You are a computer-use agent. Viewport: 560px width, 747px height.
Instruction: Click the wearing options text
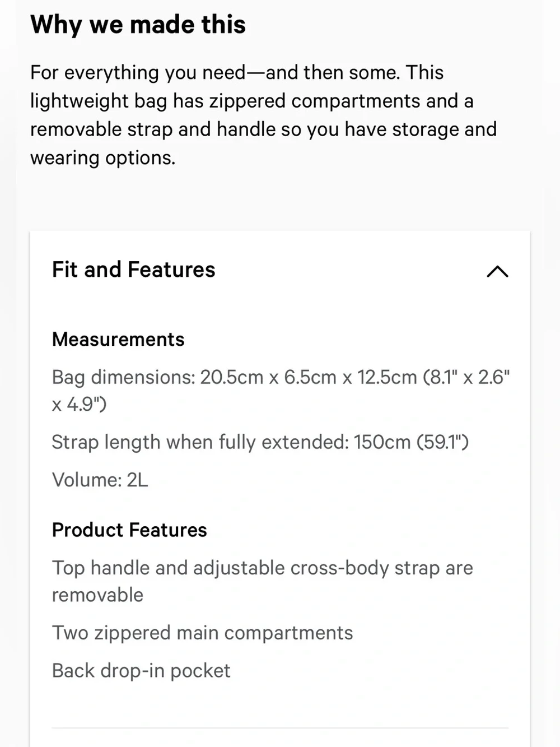103,158
